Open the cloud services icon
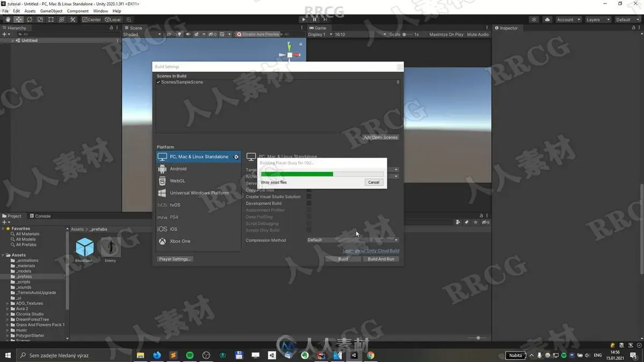Viewport: 644px width, 362px height. pyautogui.click(x=547, y=19)
